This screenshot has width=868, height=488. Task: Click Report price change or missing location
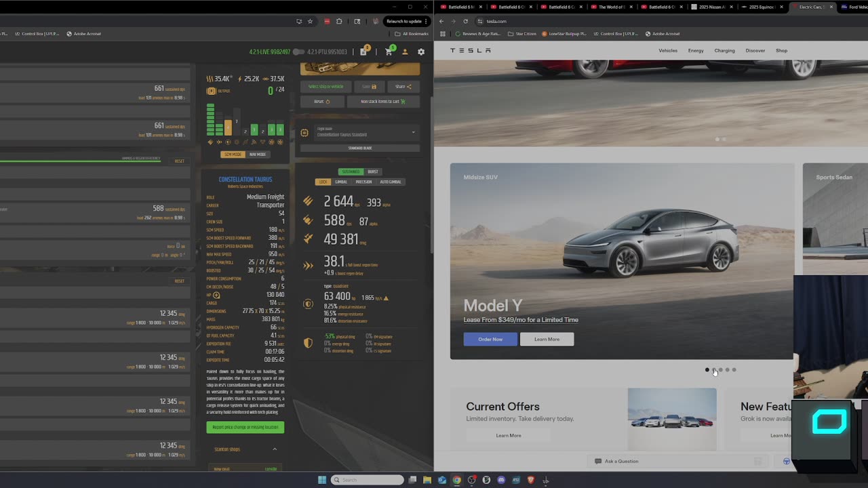click(245, 427)
